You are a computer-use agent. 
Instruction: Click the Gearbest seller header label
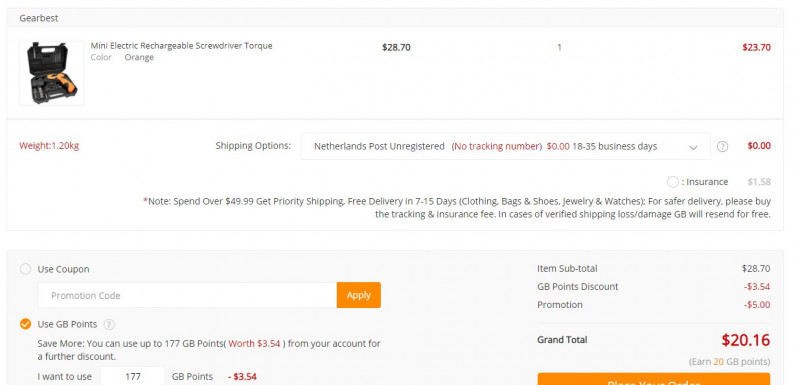(x=39, y=18)
